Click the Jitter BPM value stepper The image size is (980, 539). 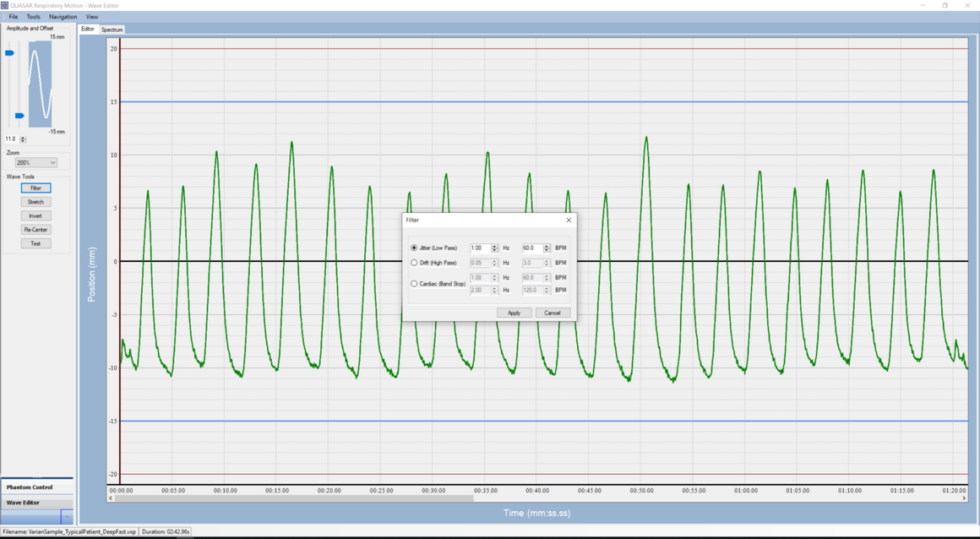coord(547,248)
